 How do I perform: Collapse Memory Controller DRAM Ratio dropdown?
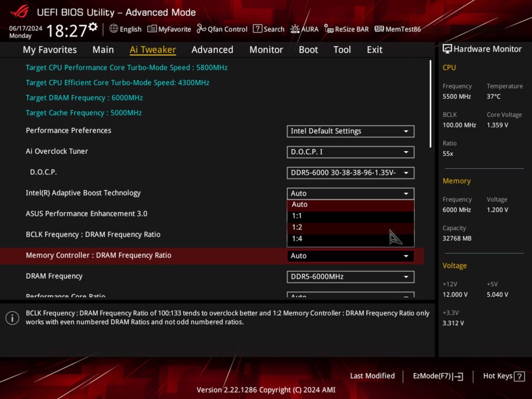coord(351,256)
